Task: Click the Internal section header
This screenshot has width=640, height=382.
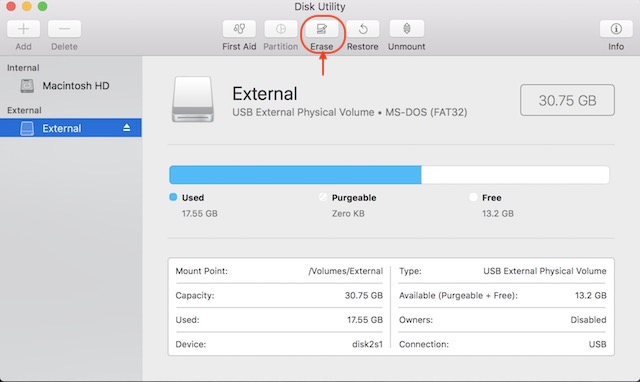Action: (x=23, y=68)
